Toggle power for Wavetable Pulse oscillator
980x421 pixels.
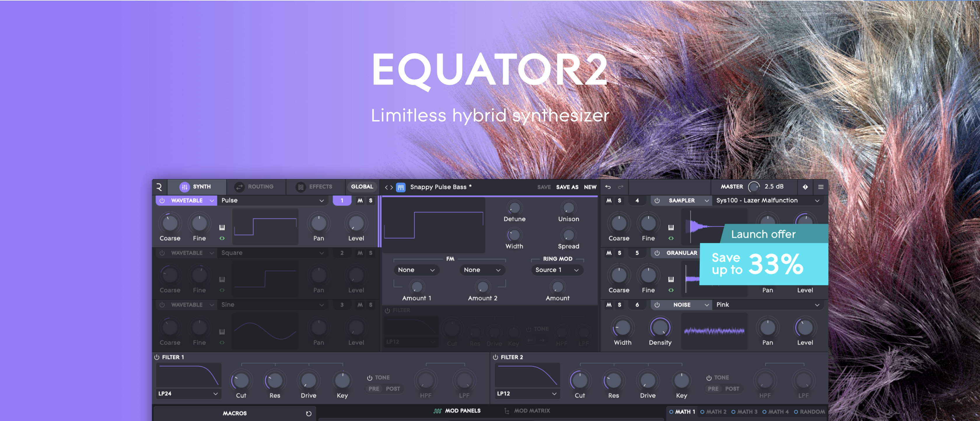pyautogui.click(x=162, y=200)
